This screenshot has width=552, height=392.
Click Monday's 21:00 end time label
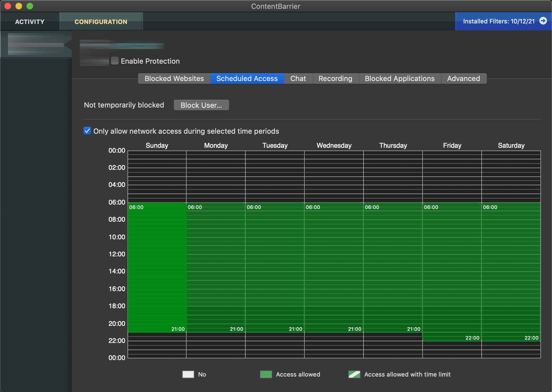(x=237, y=329)
